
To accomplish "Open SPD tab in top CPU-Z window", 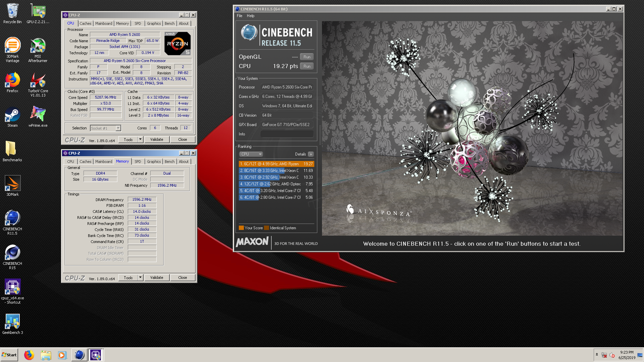I will (138, 23).
